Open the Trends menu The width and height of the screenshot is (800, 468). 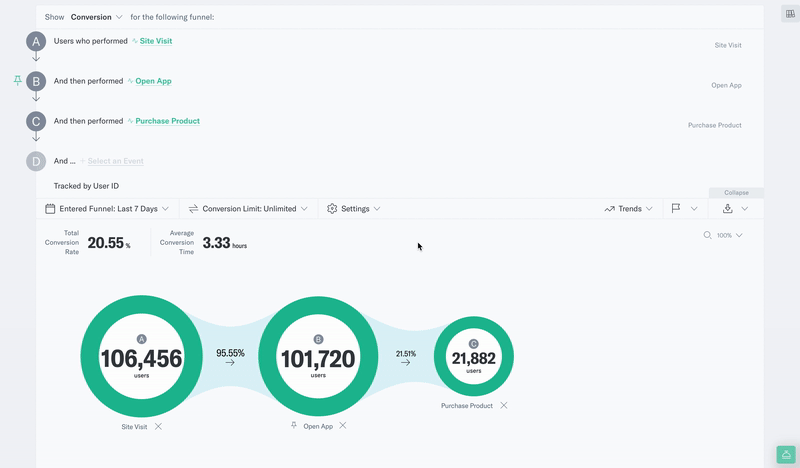(629, 209)
